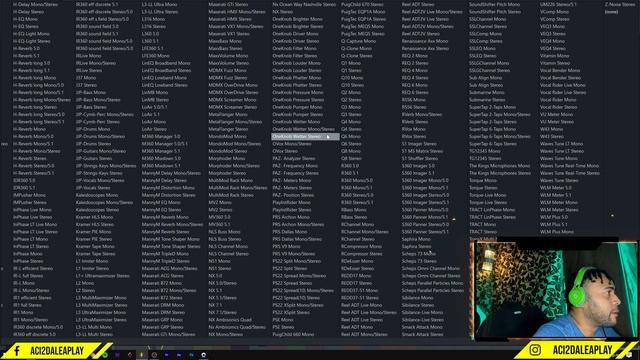Image resolution: width=640 pixels, height=360 pixels.
Task: Choose the (none) entry
Action: point(611,12)
